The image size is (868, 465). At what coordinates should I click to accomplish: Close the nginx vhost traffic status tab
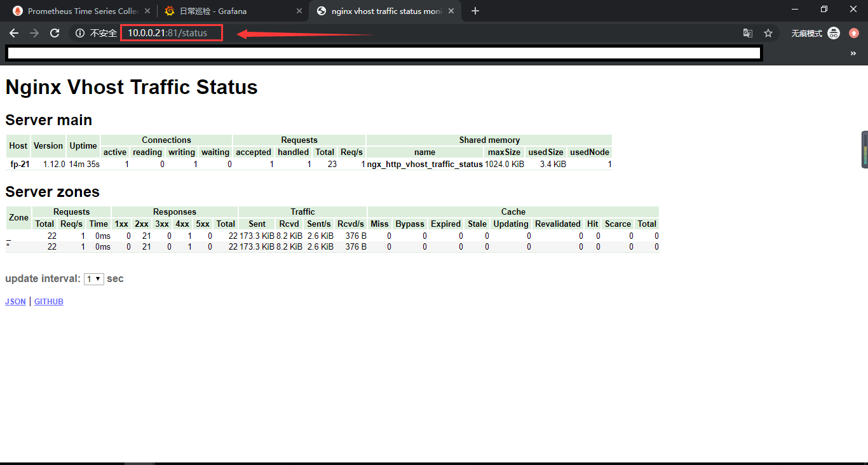pyautogui.click(x=452, y=11)
